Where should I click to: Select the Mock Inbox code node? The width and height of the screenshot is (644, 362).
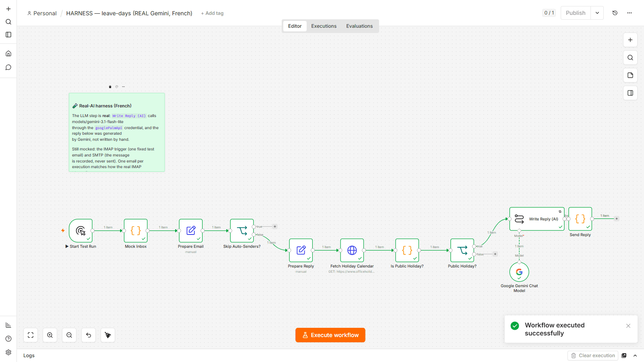(x=136, y=230)
